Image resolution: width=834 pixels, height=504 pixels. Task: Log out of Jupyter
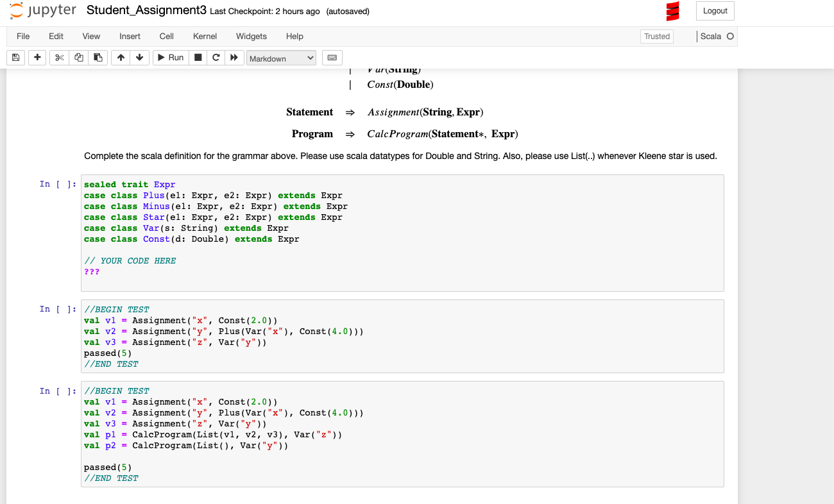pos(715,11)
